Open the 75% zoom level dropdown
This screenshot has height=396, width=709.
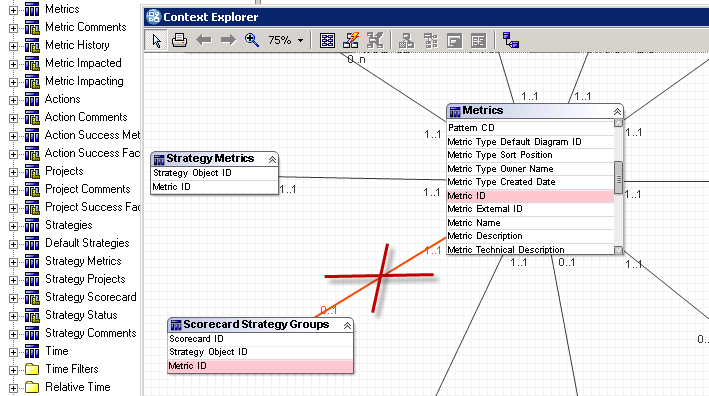coord(300,41)
